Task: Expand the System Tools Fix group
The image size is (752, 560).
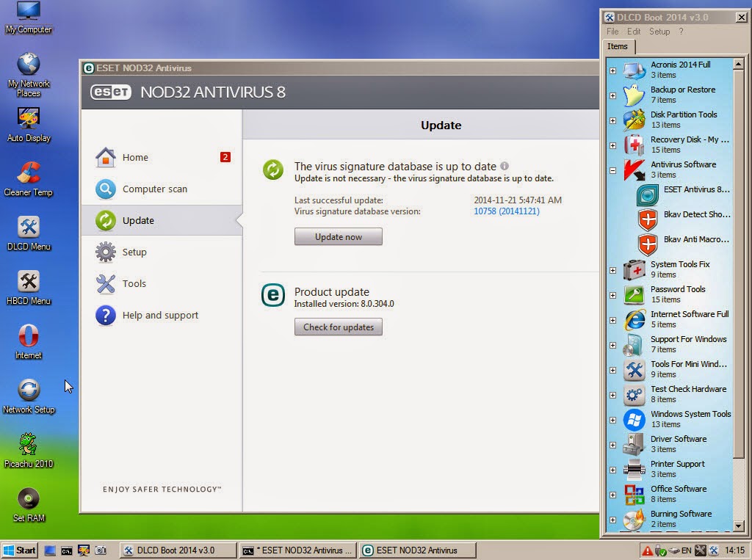Action: [612, 270]
